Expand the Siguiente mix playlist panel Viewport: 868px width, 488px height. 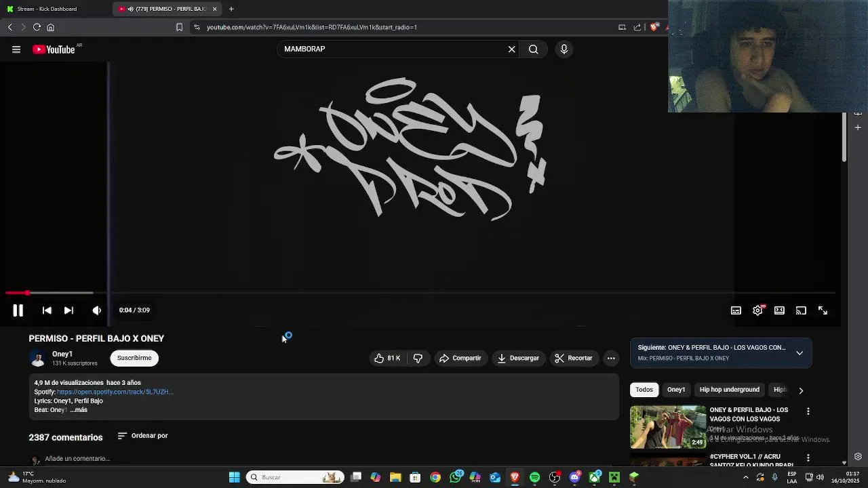pos(800,353)
